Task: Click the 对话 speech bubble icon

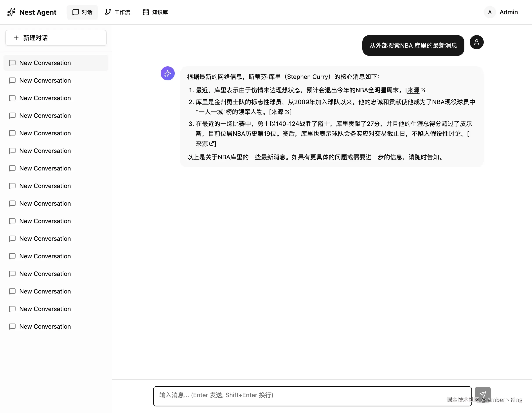Action: 76,12
